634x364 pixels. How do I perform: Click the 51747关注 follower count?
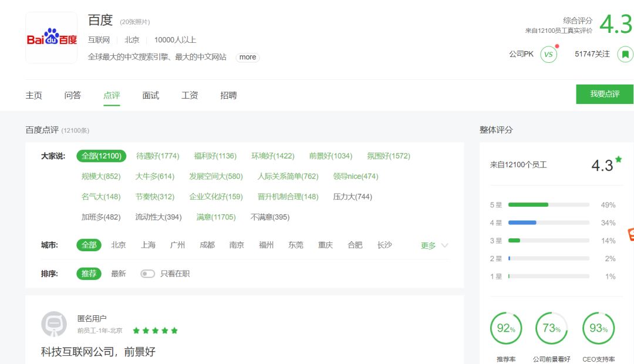pyautogui.click(x=592, y=54)
